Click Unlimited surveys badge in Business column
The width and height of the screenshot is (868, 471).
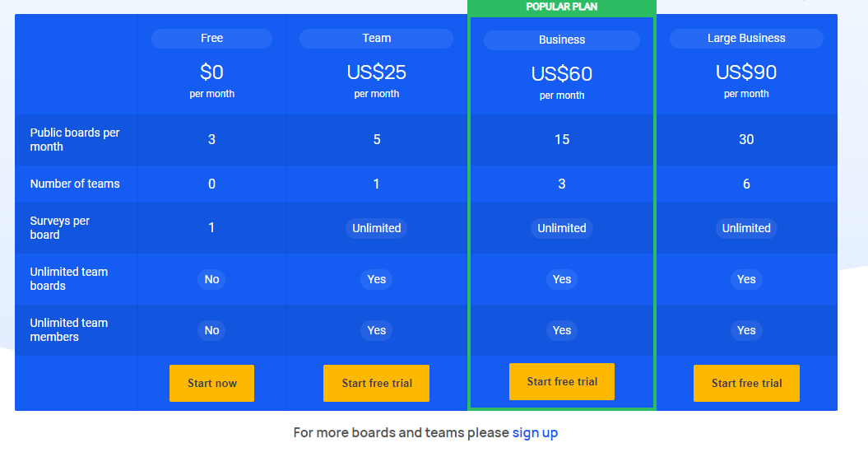tap(562, 228)
